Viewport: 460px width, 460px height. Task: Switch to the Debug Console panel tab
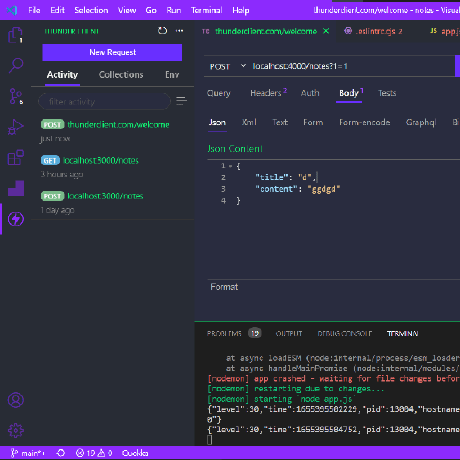(x=344, y=333)
